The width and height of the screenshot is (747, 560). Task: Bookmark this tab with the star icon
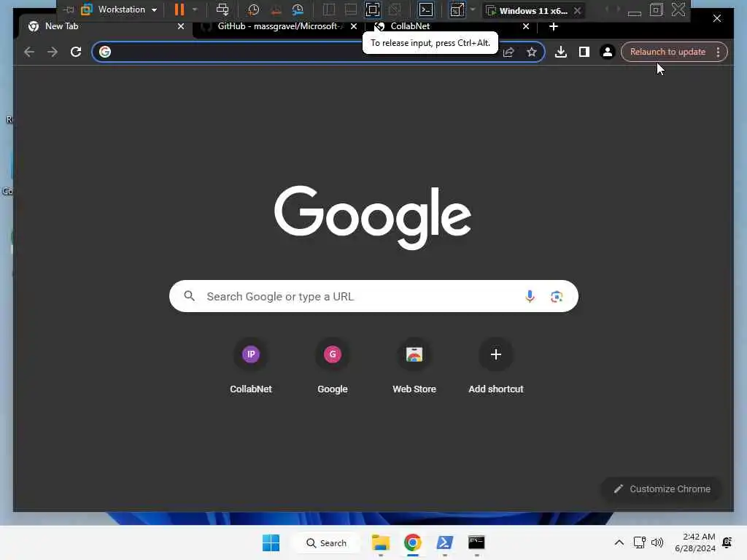coord(532,52)
